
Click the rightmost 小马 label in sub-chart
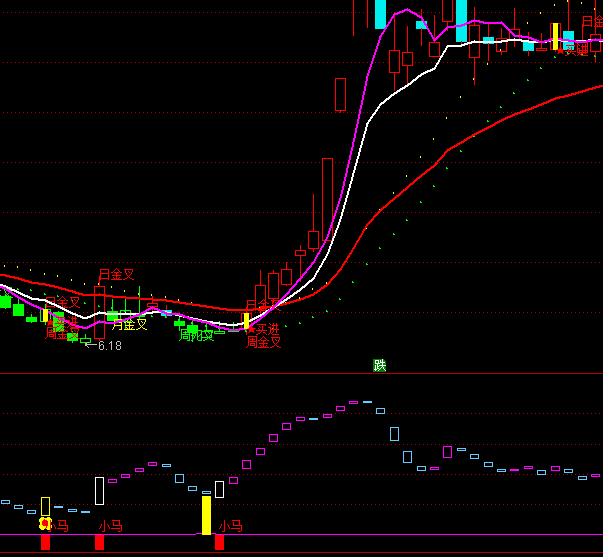click(231, 525)
